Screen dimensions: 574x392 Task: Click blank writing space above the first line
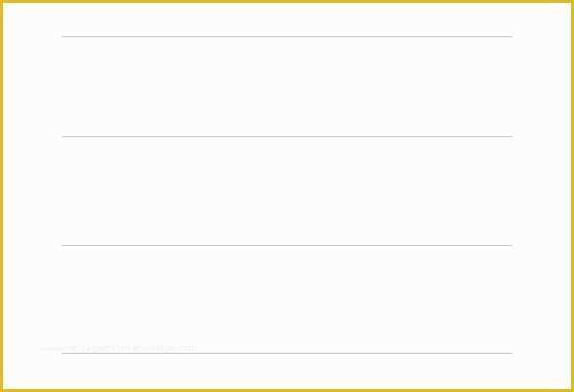(x=287, y=20)
